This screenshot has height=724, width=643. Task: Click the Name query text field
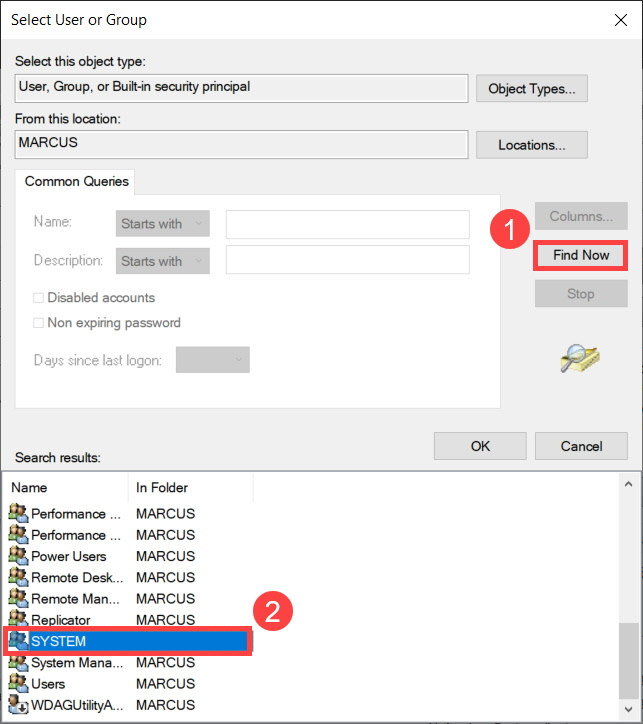click(347, 224)
